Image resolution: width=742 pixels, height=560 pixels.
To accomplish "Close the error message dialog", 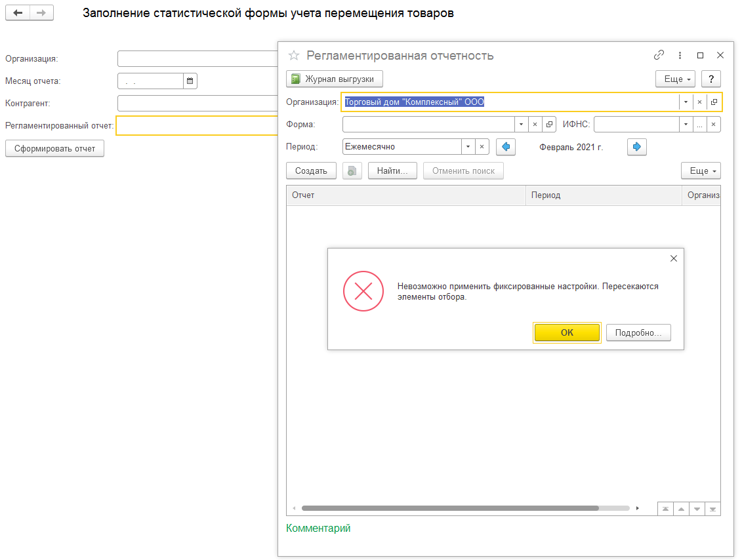I will [x=673, y=258].
